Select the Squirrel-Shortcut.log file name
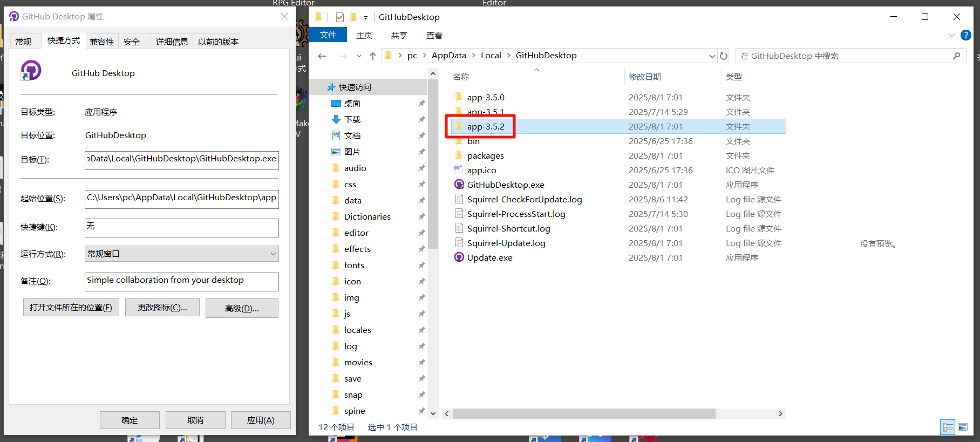Viewport: 980px width, 442px height. (509, 228)
